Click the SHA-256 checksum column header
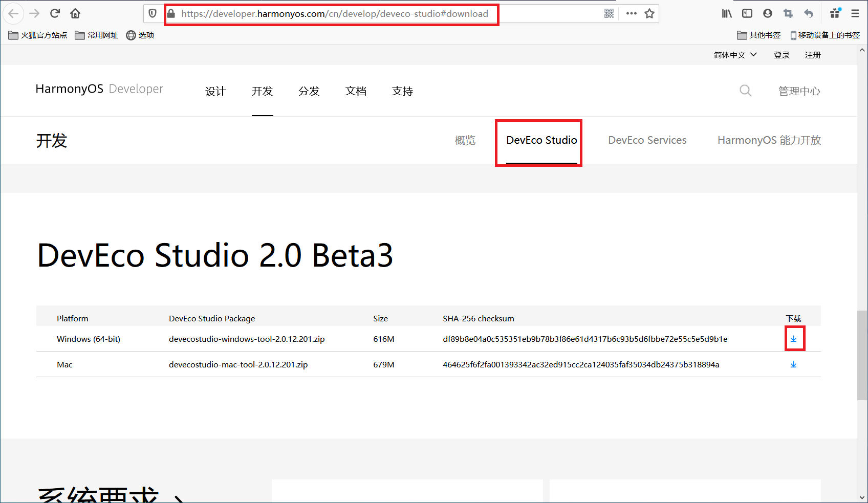Screen dimensions: 868x503 (x=479, y=318)
